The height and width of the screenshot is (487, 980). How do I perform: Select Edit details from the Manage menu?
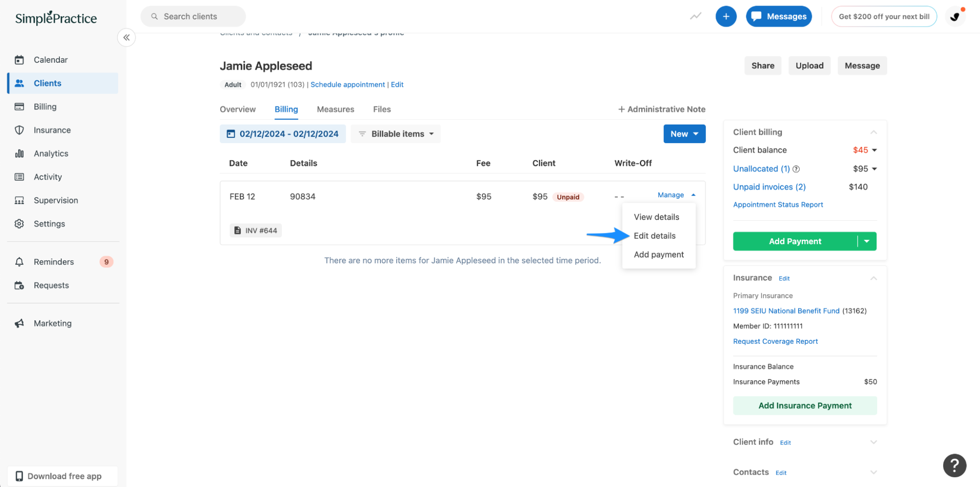click(x=654, y=235)
